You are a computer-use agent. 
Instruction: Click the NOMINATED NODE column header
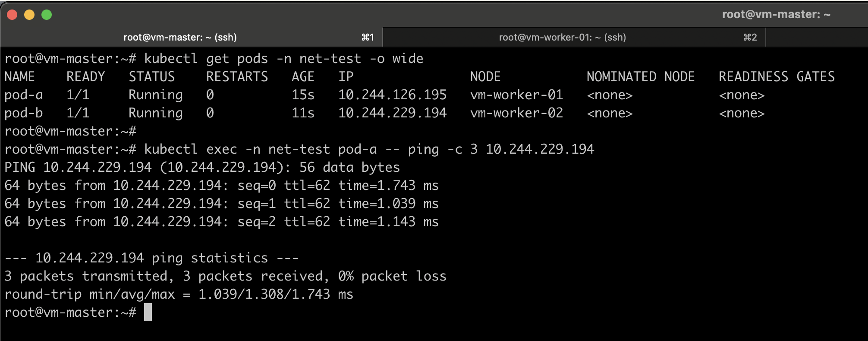[x=640, y=77]
